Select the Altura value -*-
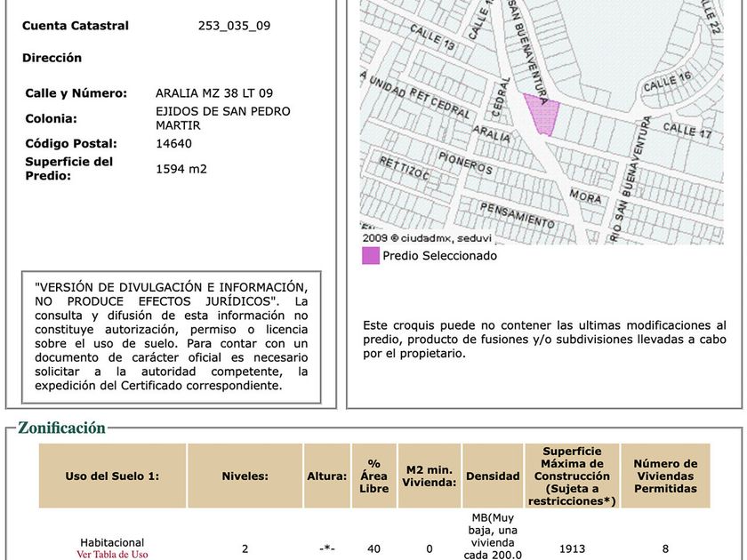Screen dimensions: 747x560 327,548
